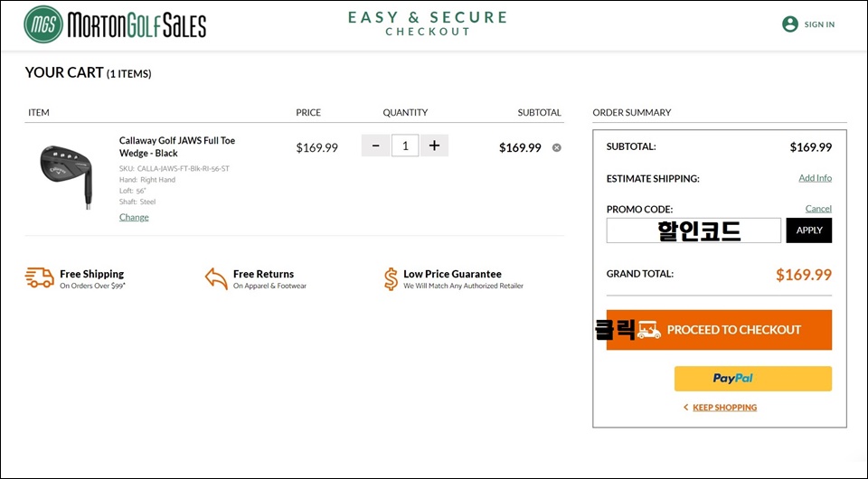Click the Keep Shopping link
Viewport: 868px width, 479px height.
click(x=724, y=408)
